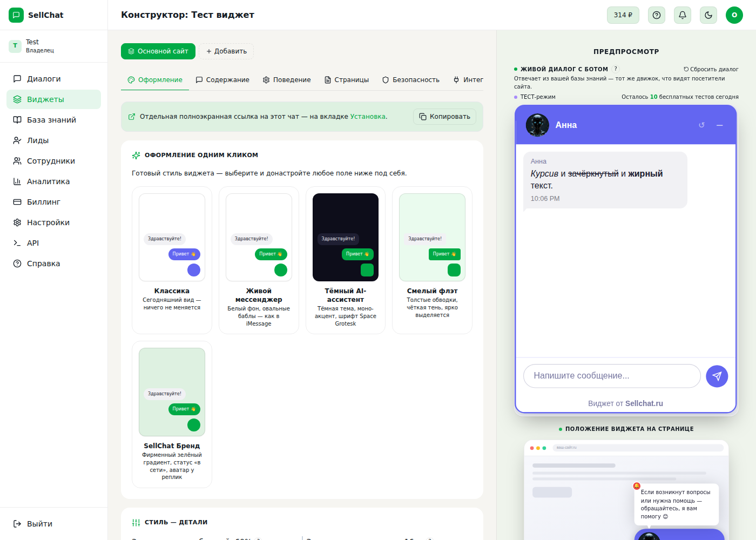Click Сбросить диалог

pos(711,69)
